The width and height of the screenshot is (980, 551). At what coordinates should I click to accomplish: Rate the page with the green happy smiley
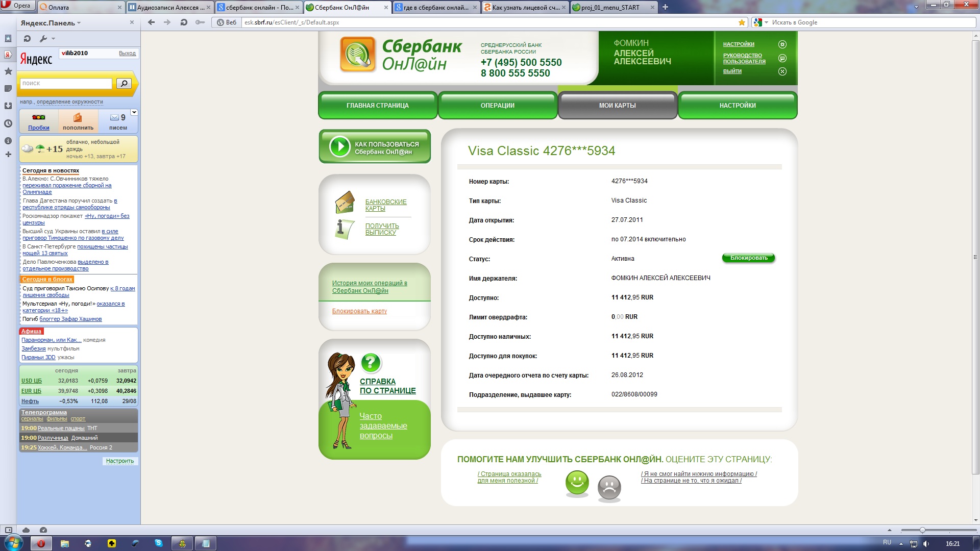tap(577, 482)
